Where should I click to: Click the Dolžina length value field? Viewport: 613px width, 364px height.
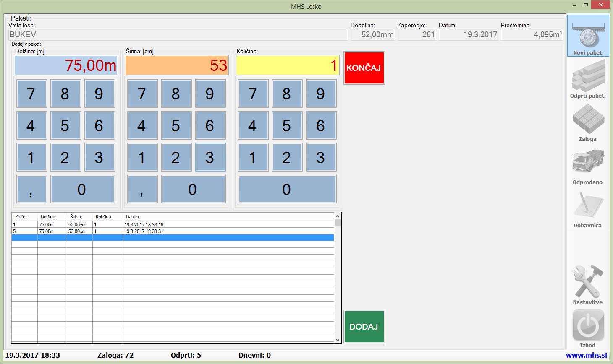[66, 65]
